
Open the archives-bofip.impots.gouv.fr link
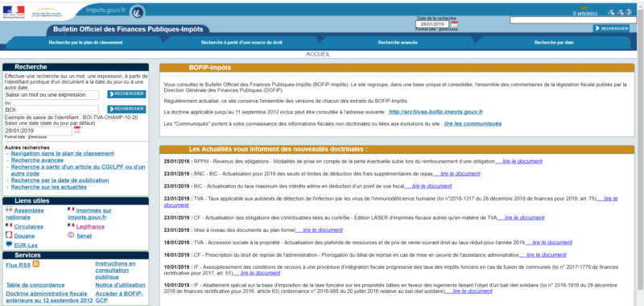coord(436,112)
